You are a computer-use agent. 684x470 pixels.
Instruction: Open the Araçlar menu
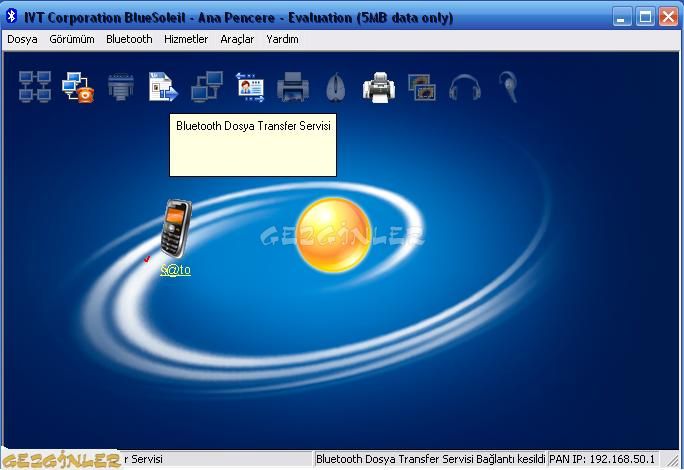tap(237, 39)
